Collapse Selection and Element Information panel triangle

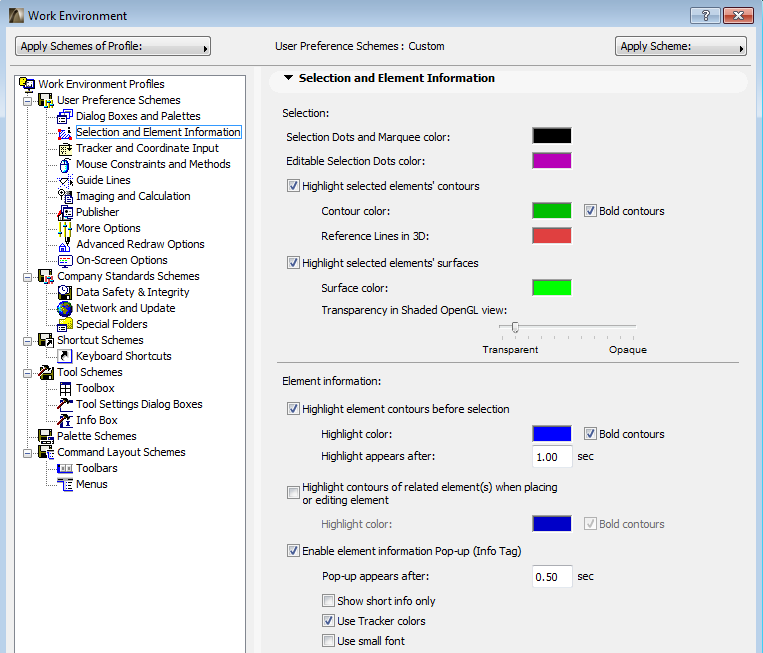point(288,78)
